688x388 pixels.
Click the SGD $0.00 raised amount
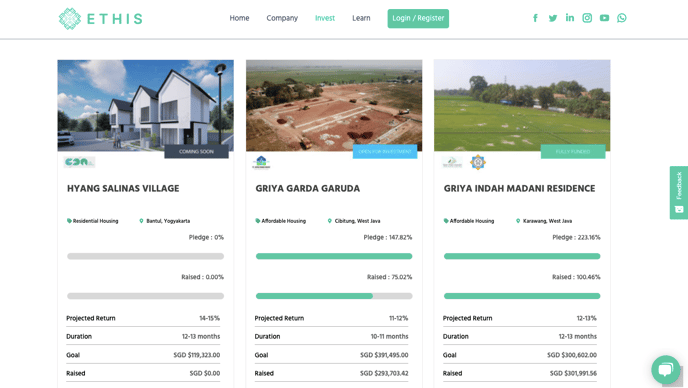pyautogui.click(x=205, y=374)
